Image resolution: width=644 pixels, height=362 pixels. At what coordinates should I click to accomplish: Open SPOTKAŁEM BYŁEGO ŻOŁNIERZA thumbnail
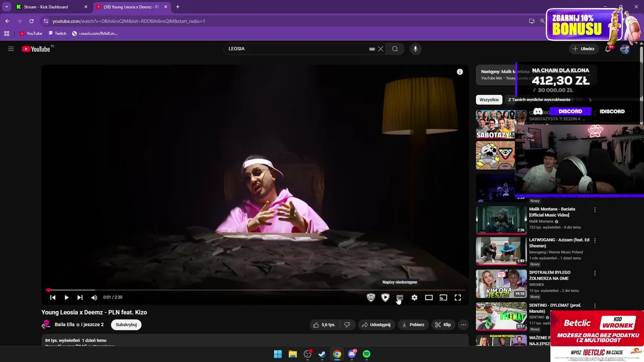[501, 284]
